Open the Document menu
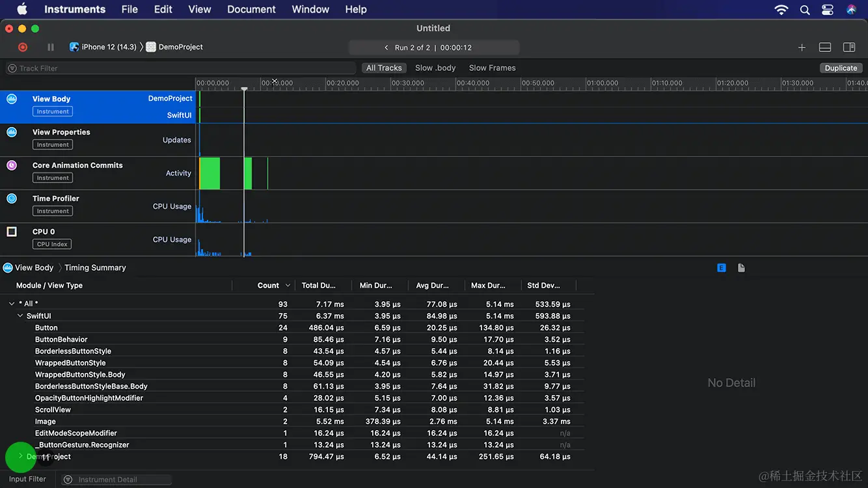Image resolution: width=868 pixels, height=488 pixels. [252, 9]
